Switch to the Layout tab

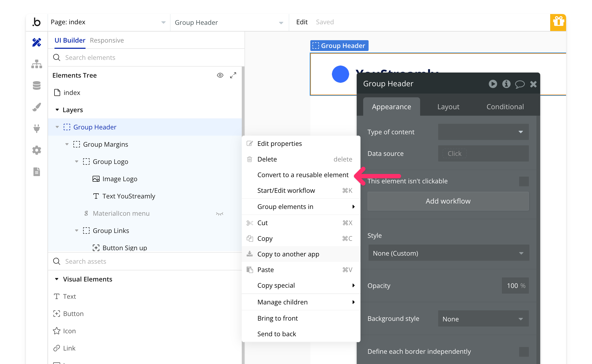pyautogui.click(x=448, y=107)
